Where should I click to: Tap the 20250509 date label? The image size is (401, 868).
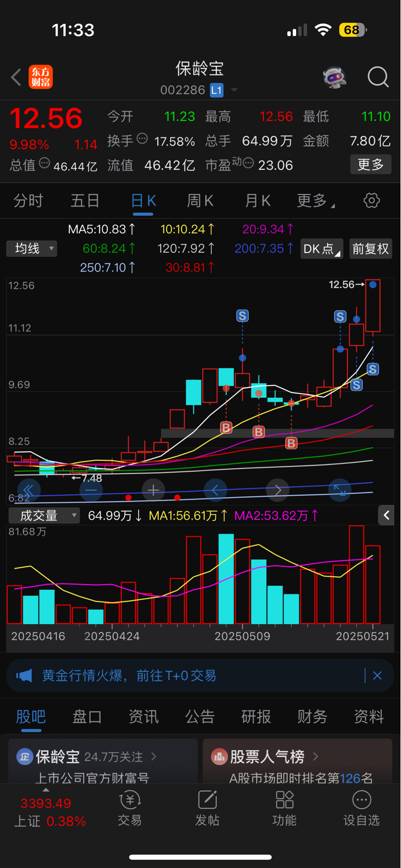[242, 636]
